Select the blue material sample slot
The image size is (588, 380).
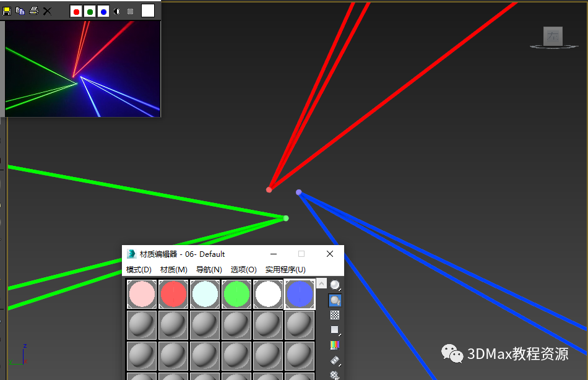(300, 294)
